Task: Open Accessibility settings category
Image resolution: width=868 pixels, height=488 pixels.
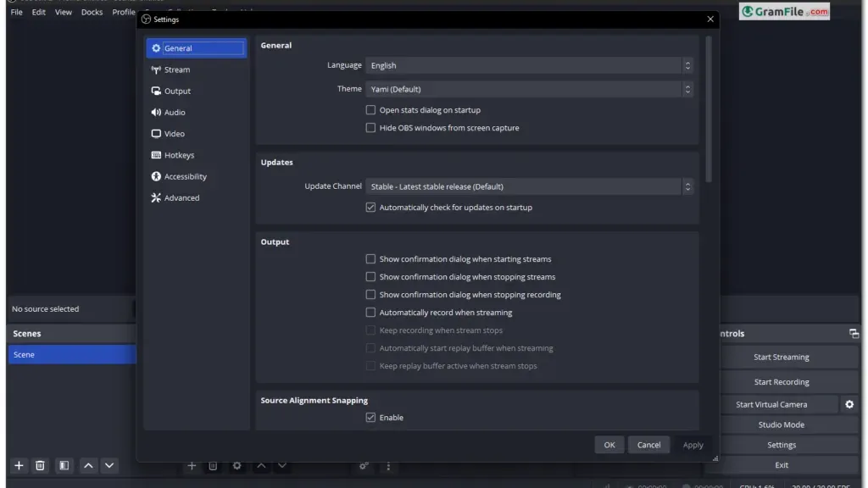Action: (x=197, y=176)
